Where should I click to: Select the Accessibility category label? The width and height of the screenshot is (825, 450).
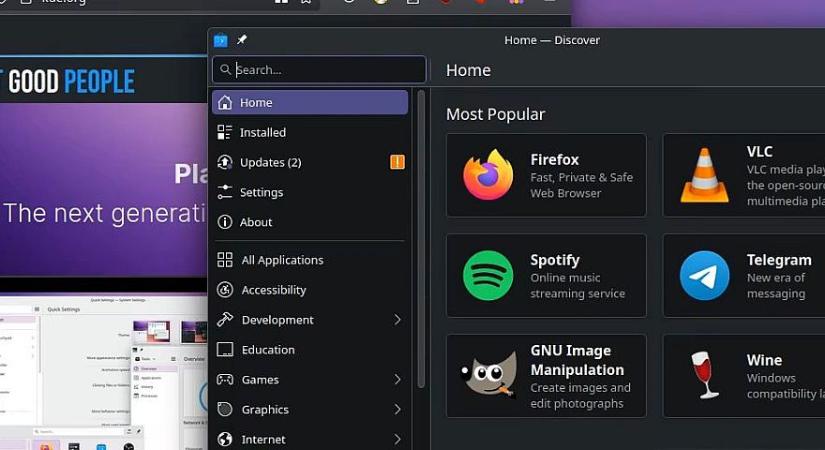[x=274, y=290]
